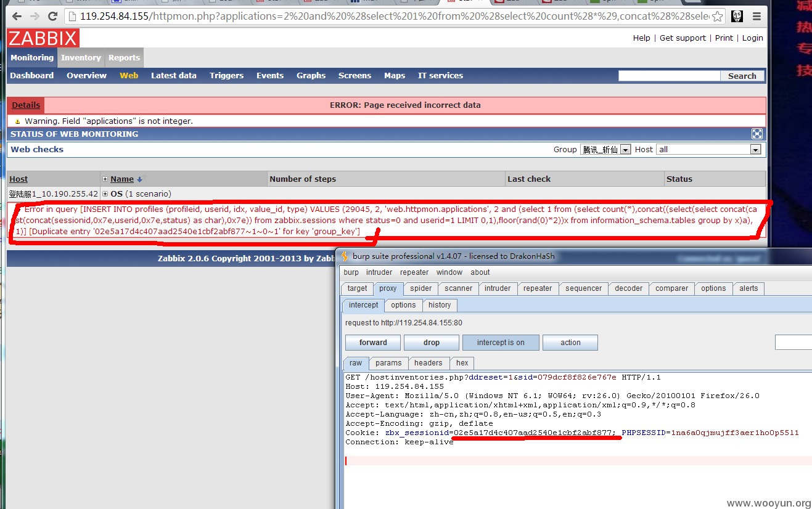812x509 pixels.
Task: Open IT services submenu
Action: pos(440,76)
